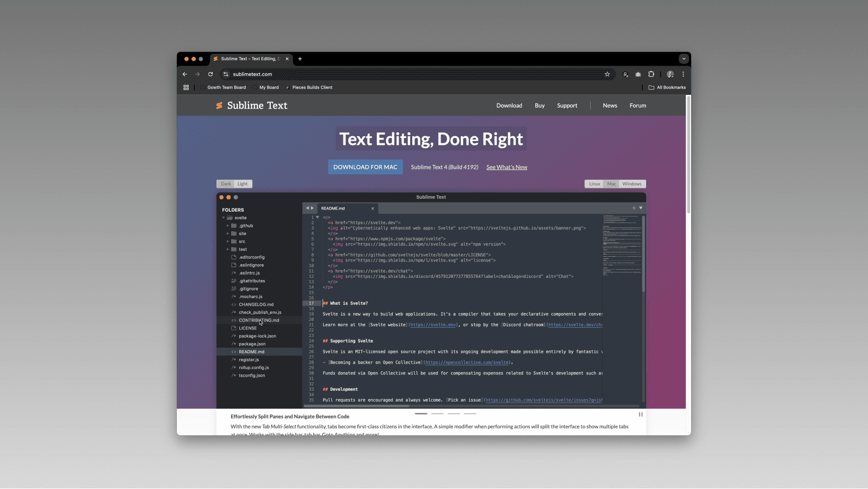Select .editorconfig in the sidebar
Viewport: 868px width, 489px height.
[x=252, y=257]
